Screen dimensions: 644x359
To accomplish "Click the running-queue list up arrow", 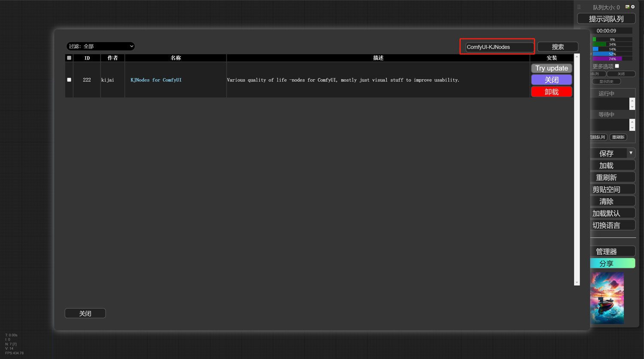I will point(632,101).
